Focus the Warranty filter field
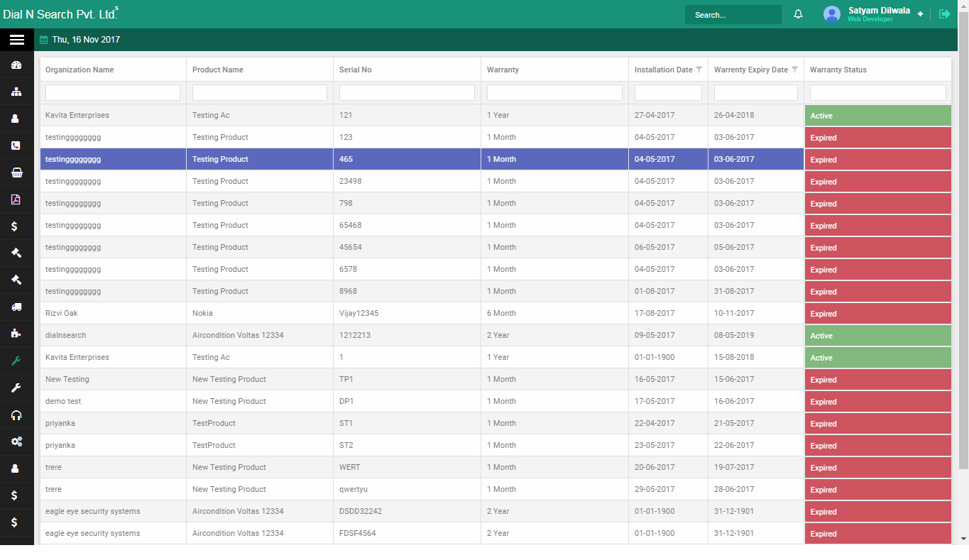 coord(554,92)
